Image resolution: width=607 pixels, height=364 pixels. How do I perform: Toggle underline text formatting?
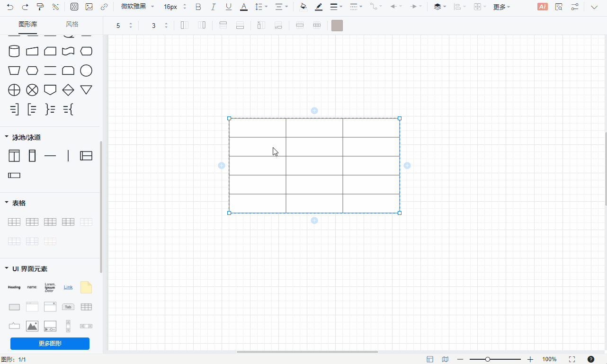pos(229,7)
